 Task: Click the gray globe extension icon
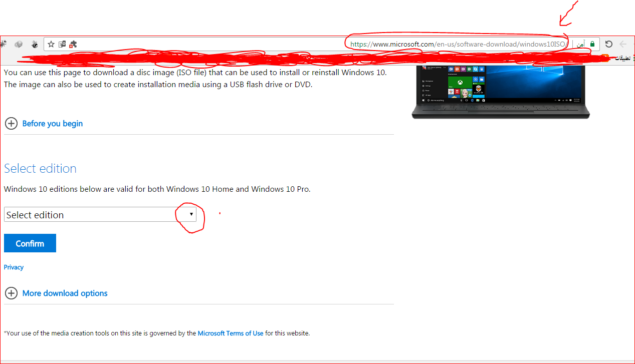click(x=19, y=44)
